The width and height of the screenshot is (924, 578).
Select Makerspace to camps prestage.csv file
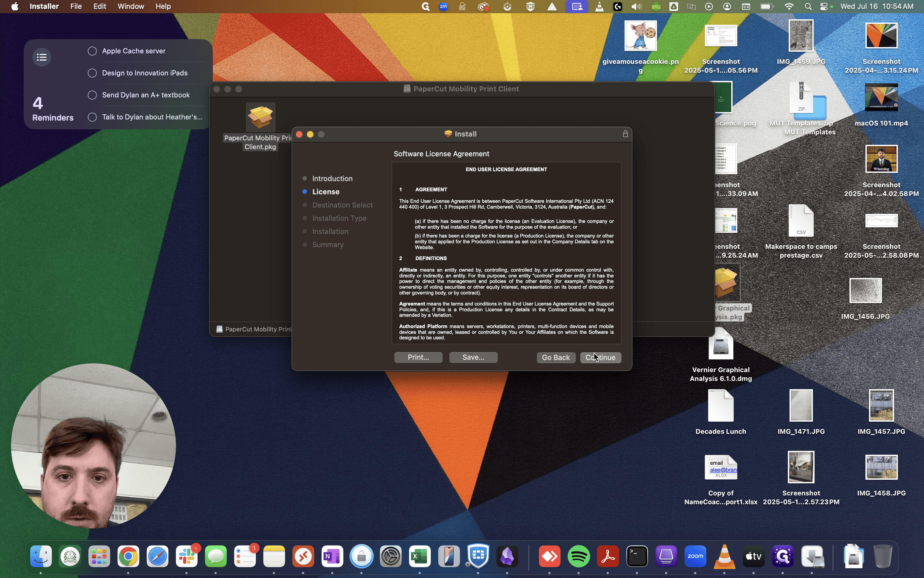click(x=801, y=220)
